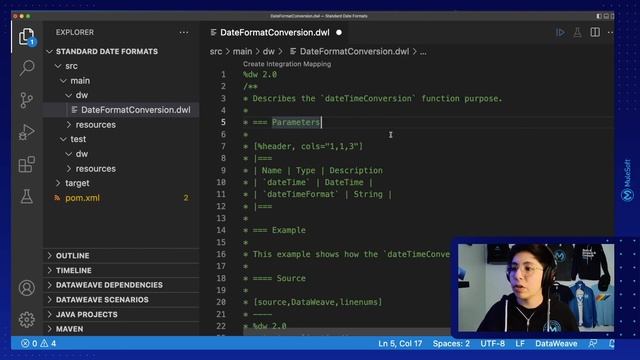Image resolution: width=640 pixels, height=360 pixels.
Task: Click the '=== Example' heading on line 14
Action: (x=279, y=230)
